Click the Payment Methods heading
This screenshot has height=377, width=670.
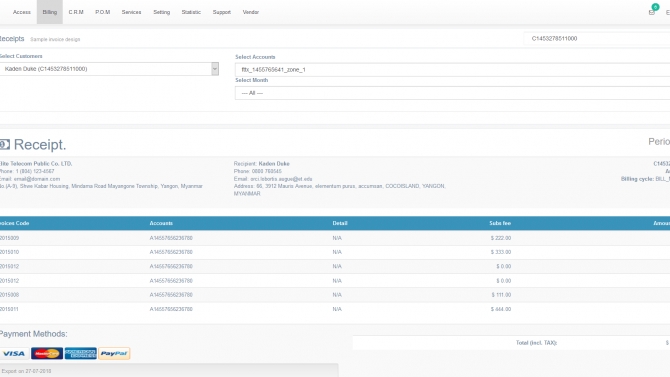[34, 334]
